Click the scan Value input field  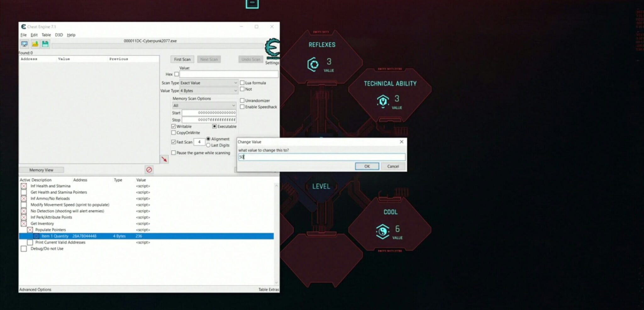229,74
